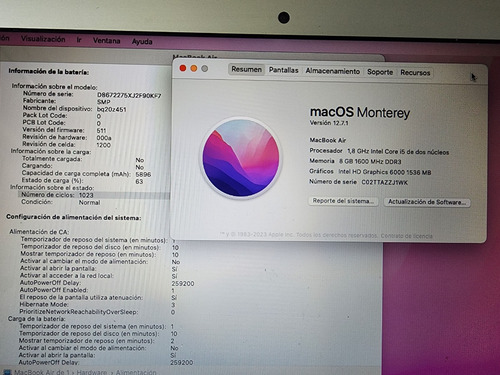Click the full charge capacity value 5896
Screen dimensions: 500x375
click(143, 174)
